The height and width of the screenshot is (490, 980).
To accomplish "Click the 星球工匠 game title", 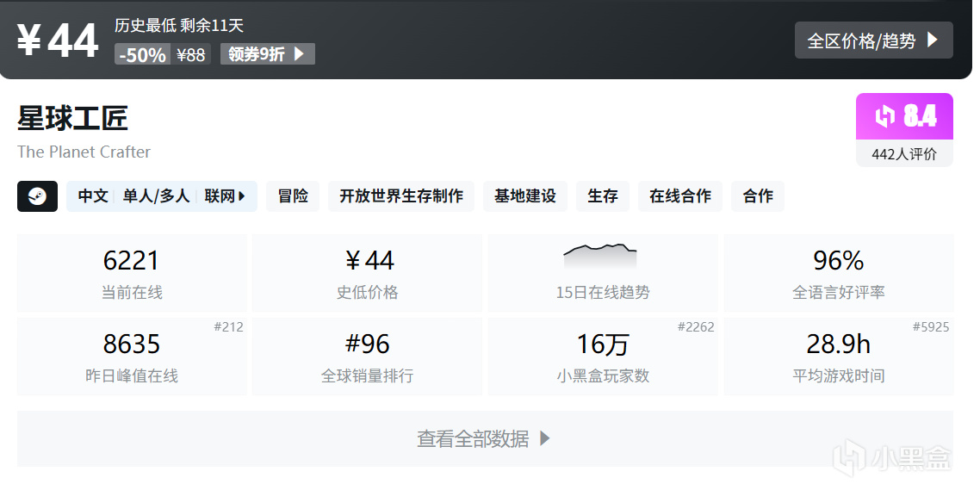I will pos(72,118).
